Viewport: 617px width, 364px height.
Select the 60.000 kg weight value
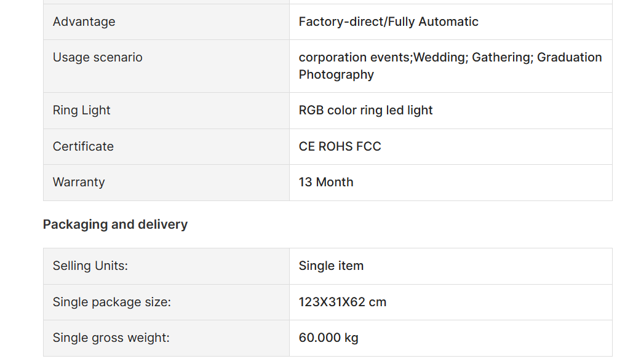328,338
